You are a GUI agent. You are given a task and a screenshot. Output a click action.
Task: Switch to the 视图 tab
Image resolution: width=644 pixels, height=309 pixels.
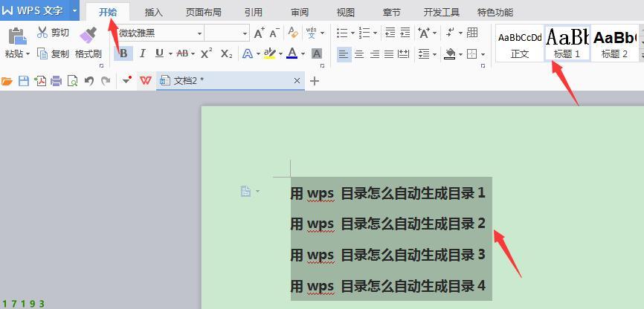coord(345,13)
